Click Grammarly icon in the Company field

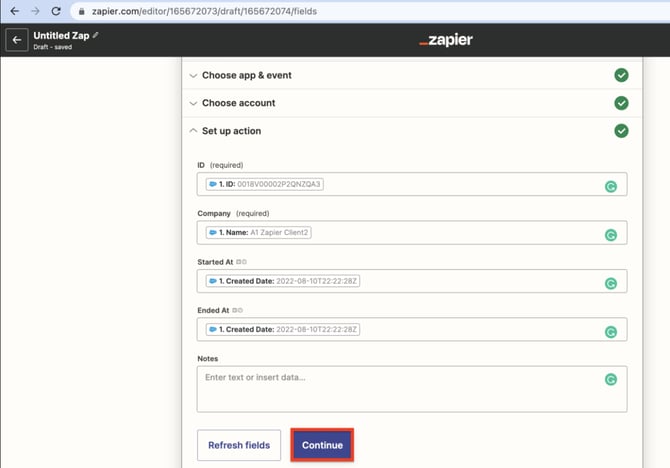[x=611, y=234]
